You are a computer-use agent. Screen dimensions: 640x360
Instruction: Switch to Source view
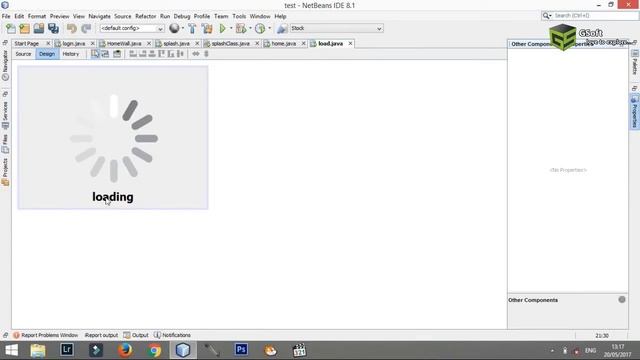(23, 54)
